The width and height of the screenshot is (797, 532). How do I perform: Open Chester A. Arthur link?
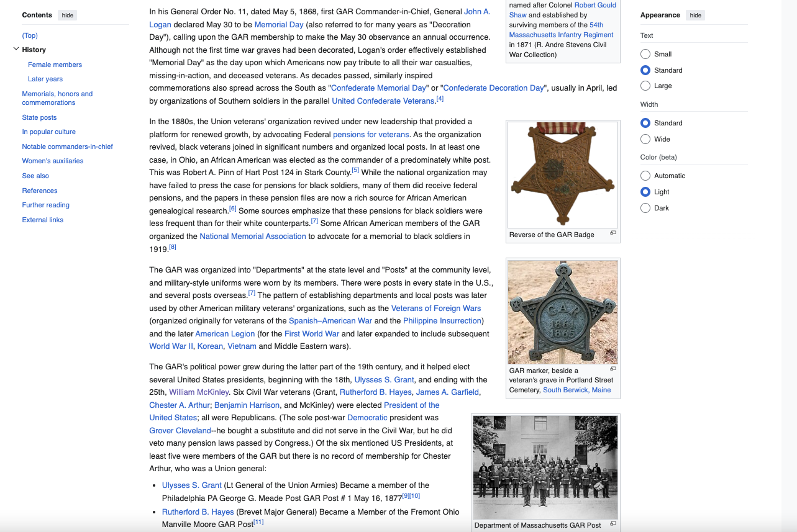180,405
